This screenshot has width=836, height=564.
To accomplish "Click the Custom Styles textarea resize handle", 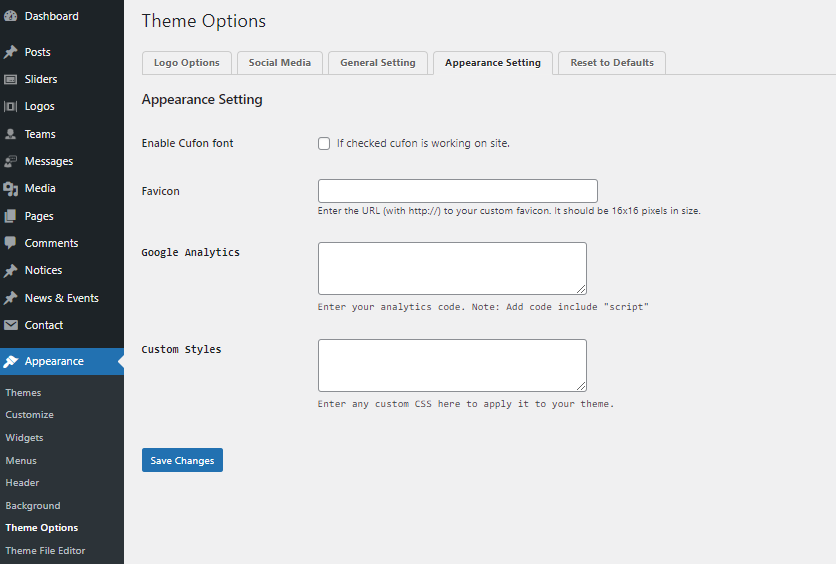I will point(581,386).
